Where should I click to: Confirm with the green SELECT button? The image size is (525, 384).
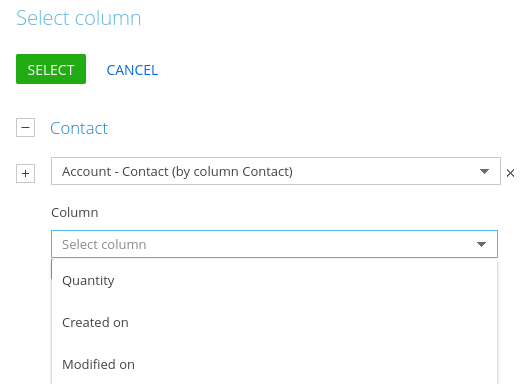pyautogui.click(x=51, y=69)
